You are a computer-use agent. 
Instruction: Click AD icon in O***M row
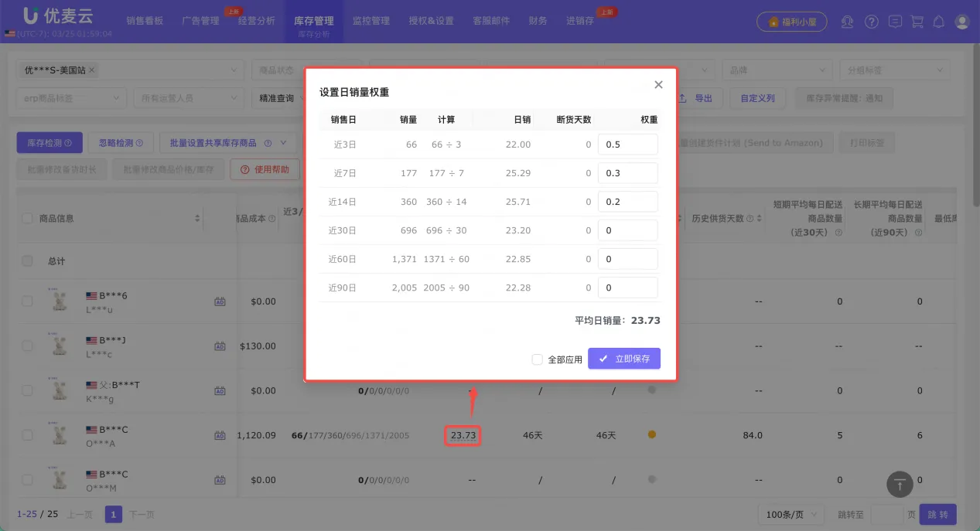(220, 480)
